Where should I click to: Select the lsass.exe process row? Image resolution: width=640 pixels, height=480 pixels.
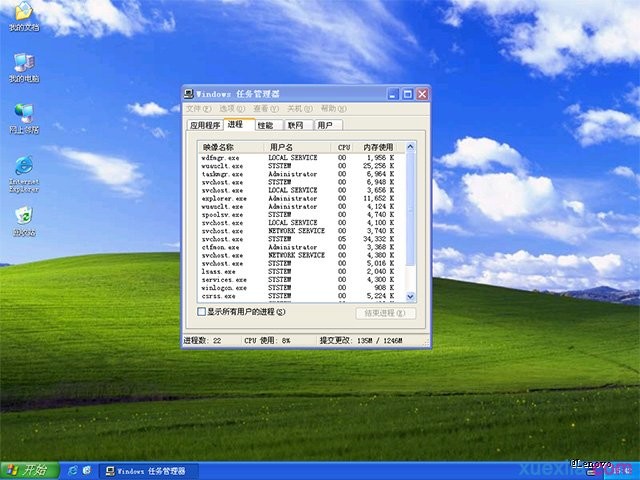click(301, 271)
